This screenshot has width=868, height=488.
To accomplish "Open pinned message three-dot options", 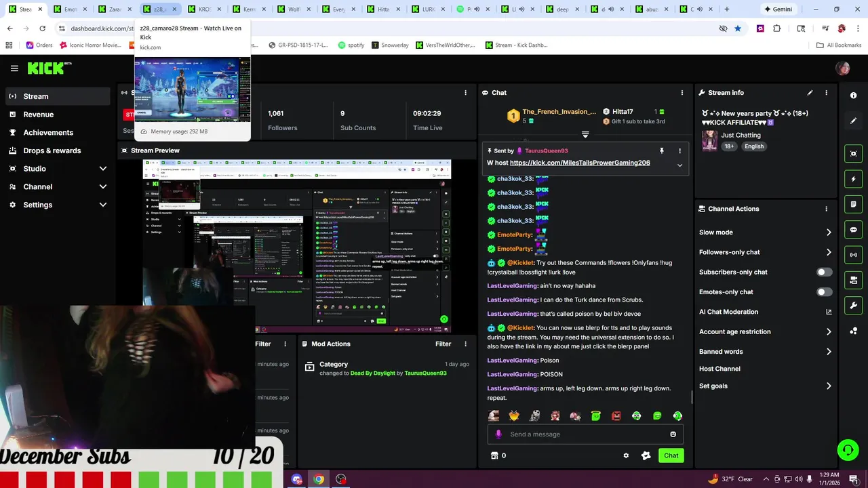I will (x=679, y=150).
